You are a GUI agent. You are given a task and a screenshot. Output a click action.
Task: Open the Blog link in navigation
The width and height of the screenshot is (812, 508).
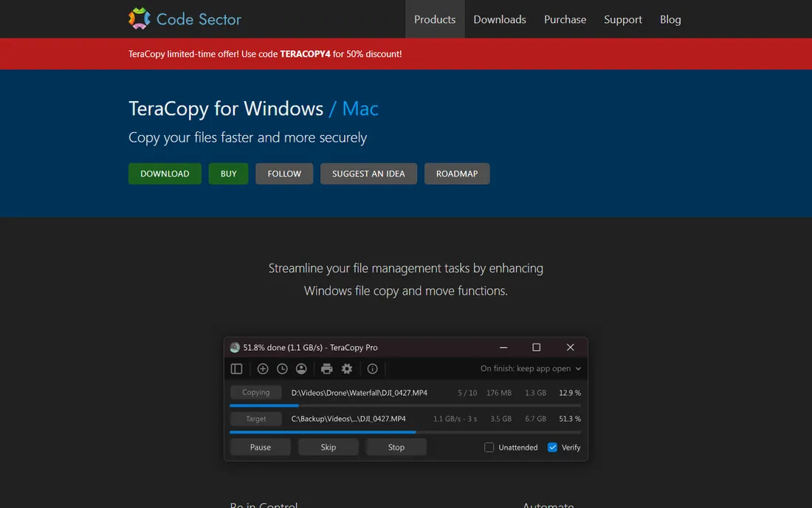click(x=670, y=19)
